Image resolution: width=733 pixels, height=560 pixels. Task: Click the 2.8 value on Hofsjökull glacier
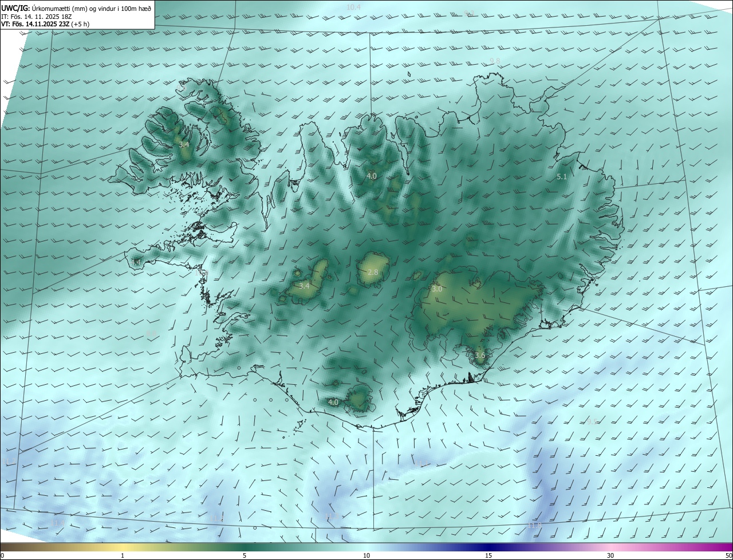click(373, 272)
